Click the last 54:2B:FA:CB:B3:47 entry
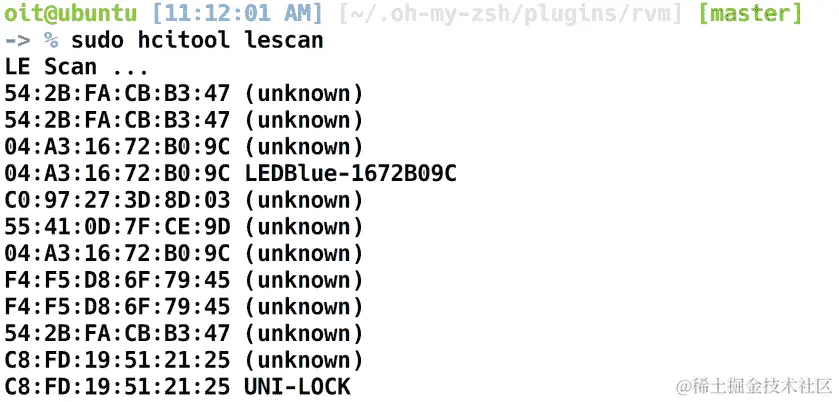The image size is (839, 402). point(117,333)
